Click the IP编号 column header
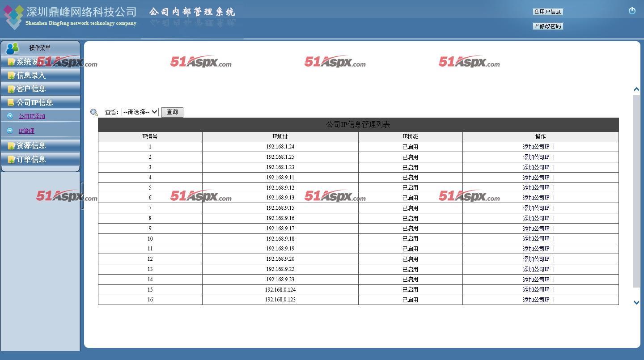The image size is (644, 360). point(150,136)
